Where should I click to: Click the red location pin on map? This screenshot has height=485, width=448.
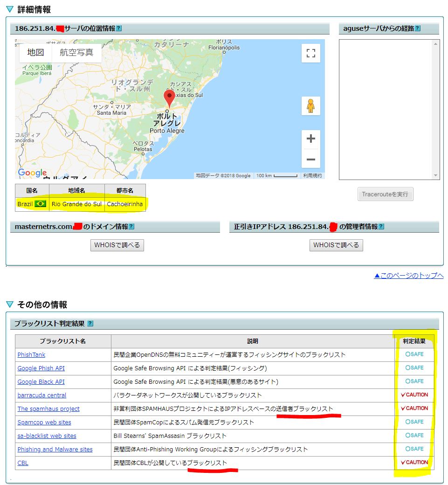tap(169, 98)
